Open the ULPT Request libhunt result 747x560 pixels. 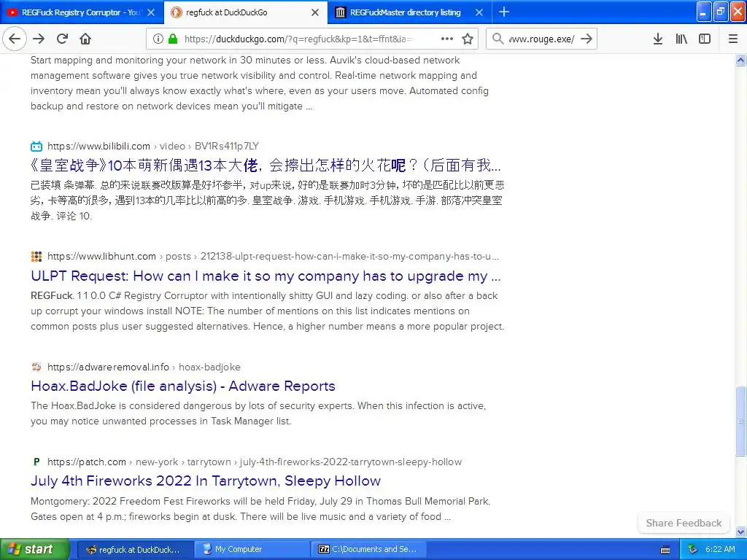[266, 276]
